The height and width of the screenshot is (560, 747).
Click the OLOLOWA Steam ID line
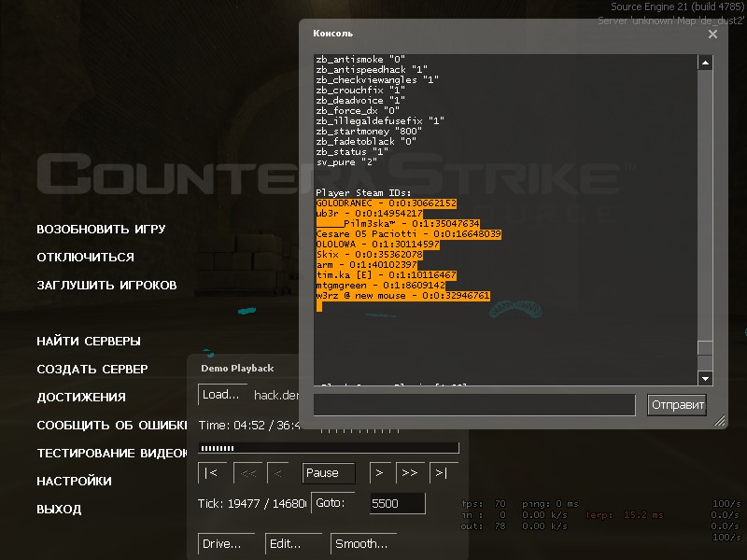[377, 245]
